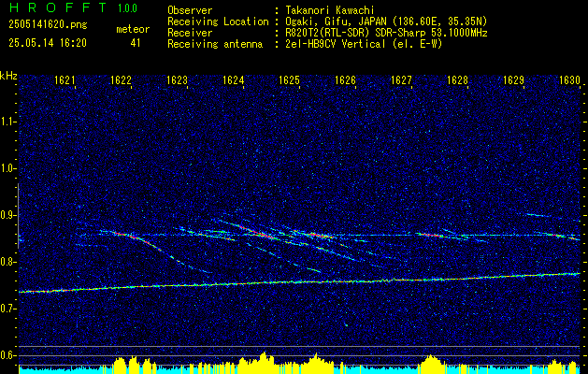Click the 1621 time axis marker
Screen dimensions: 588x374
65,79
